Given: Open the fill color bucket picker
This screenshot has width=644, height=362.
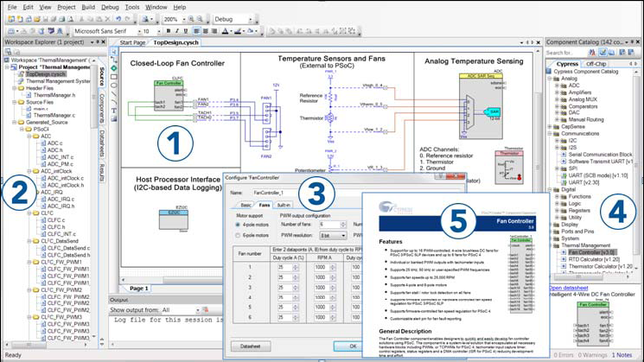Looking at the screenshot, I should [252, 31].
